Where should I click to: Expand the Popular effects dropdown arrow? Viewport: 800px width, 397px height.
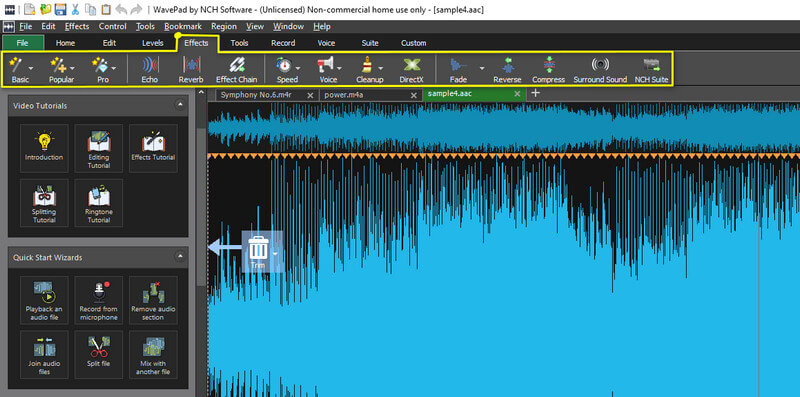point(72,68)
